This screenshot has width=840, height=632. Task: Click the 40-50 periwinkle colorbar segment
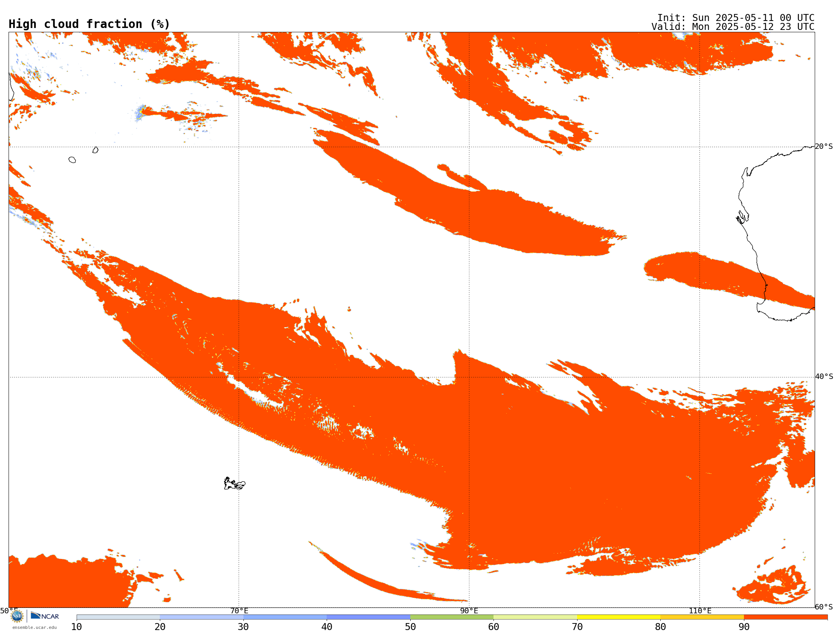click(x=368, y=617)
